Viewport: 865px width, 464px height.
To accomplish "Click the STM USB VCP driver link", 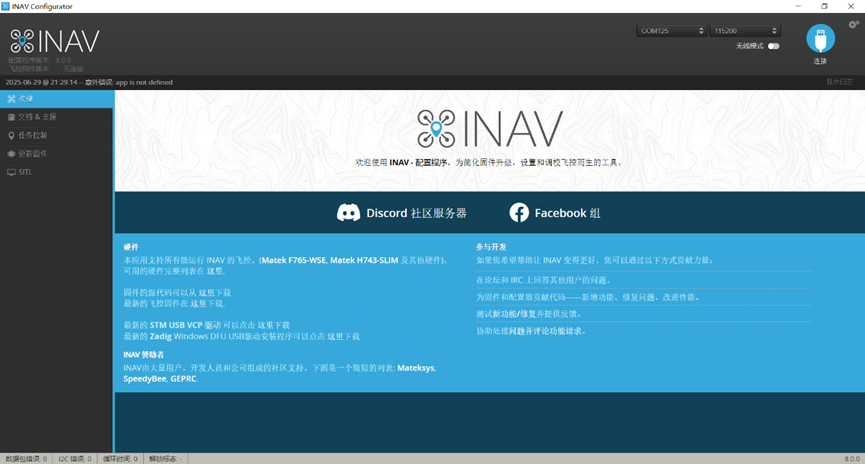I will 186,325.
